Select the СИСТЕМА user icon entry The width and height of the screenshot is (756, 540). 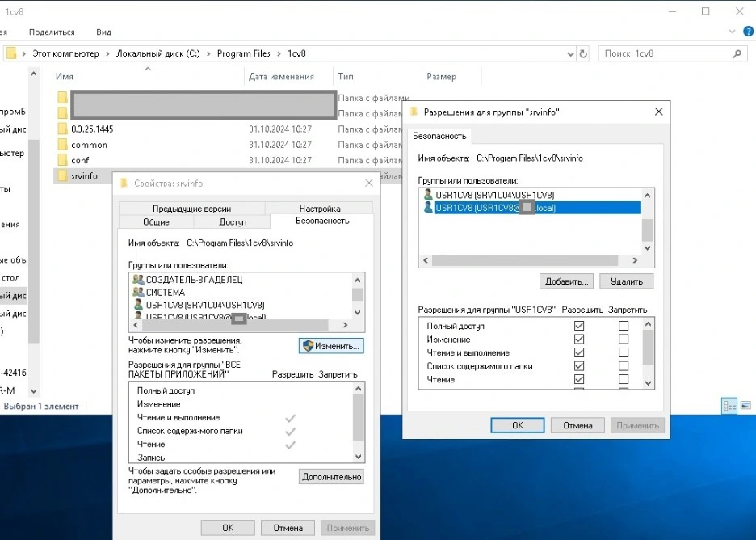click(139, 293)
